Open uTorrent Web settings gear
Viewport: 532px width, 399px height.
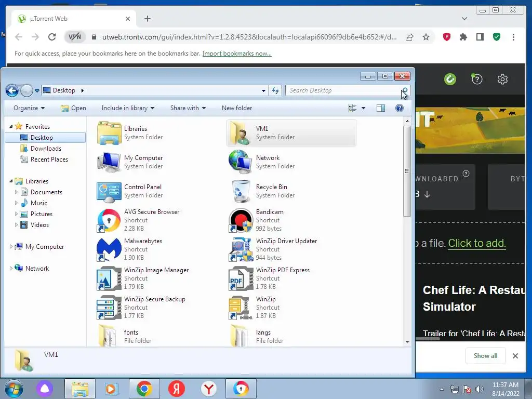[x=502, y=79]
